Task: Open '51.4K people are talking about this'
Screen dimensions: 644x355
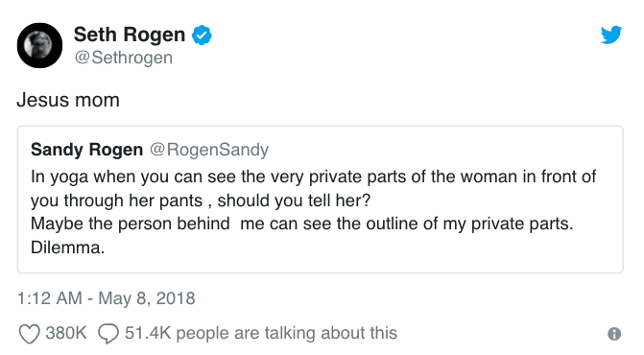Action: coord(261,333)
